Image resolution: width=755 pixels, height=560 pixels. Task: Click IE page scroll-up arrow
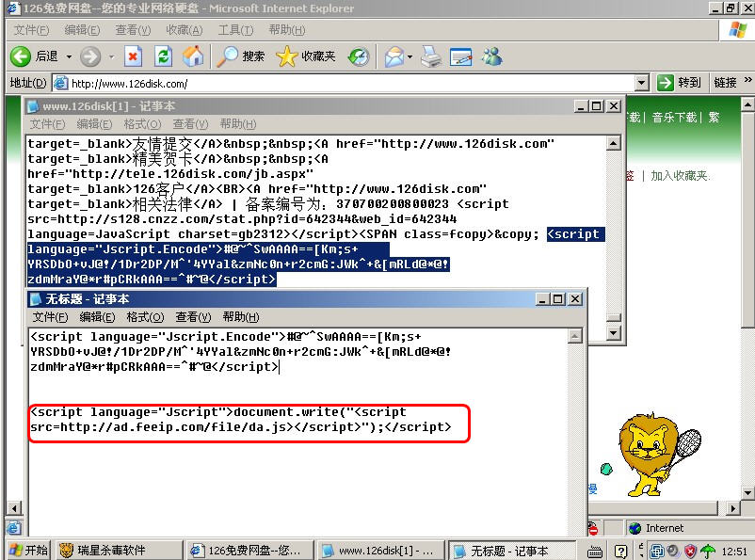[x=747, y=104]
